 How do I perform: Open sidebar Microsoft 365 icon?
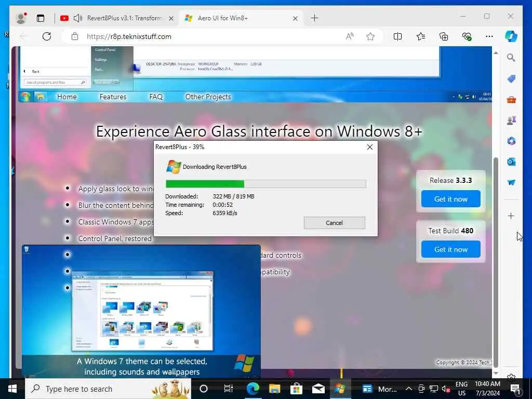pyautogui.click(x=511, y=141)
